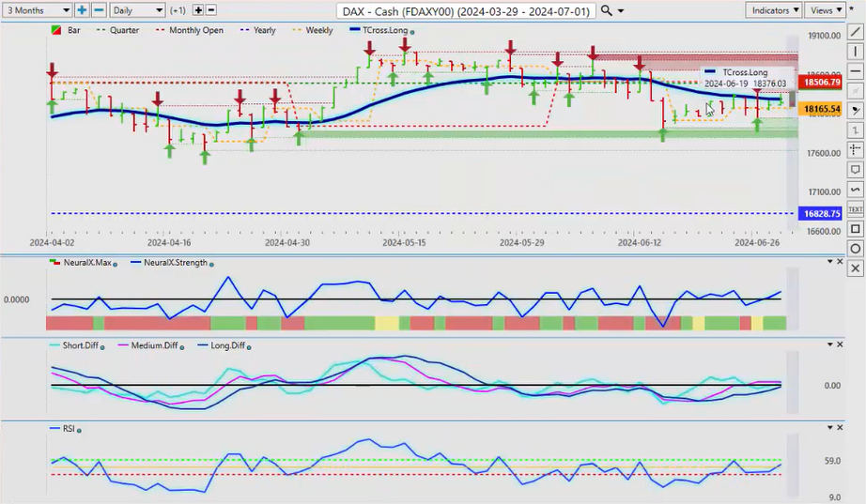Select the rectangle drawing tool

pyautogui.click(x=856, y=229)
